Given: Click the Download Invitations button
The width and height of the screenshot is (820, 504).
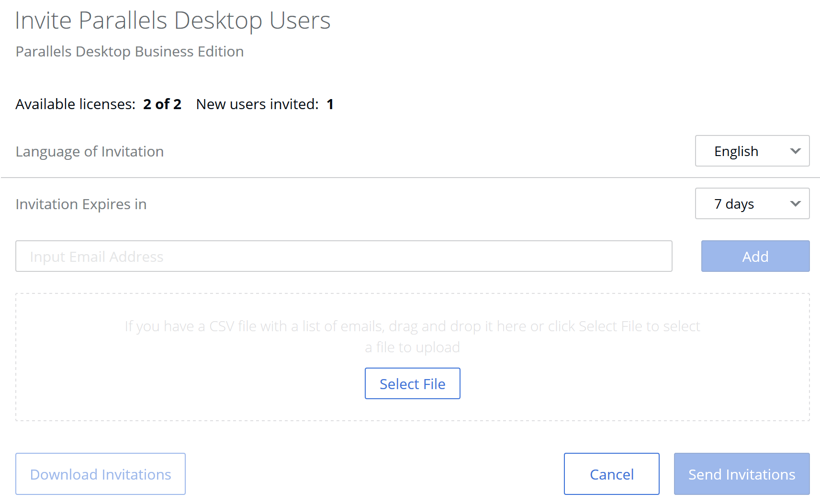Looking at the screenshot, I should click(101, 474).
